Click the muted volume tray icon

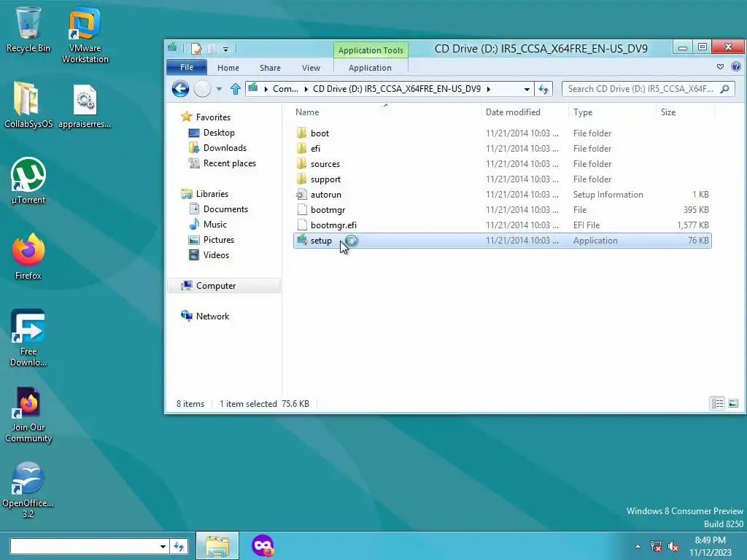673,546
